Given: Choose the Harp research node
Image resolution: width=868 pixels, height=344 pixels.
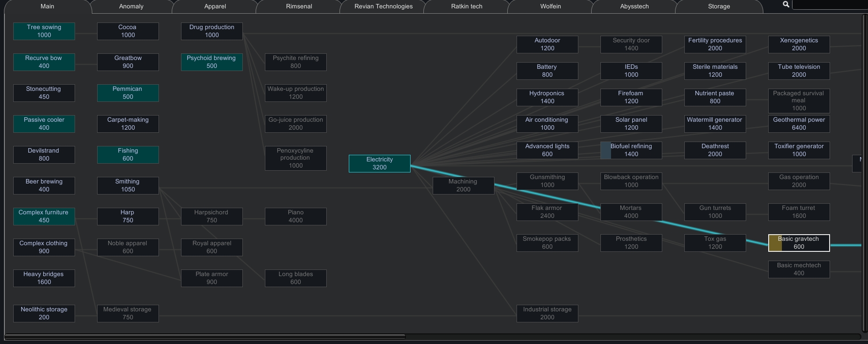Looking at the screenshot, I should point(128,217).
